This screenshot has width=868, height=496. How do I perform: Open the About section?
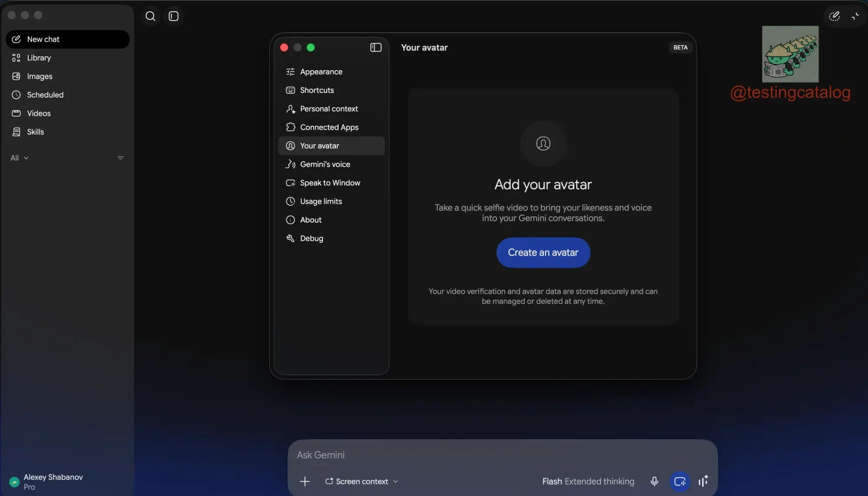pyautogui.click(x=331, y=220)
